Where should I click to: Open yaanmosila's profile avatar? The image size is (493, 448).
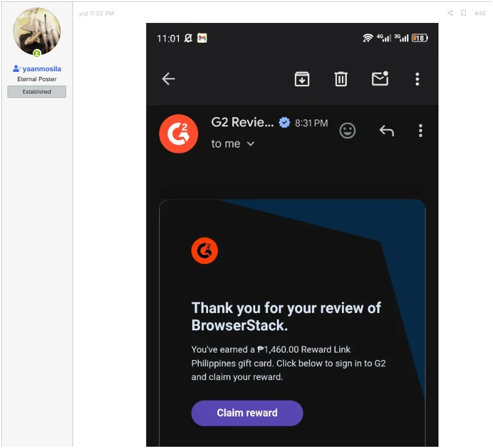point(37,31)
